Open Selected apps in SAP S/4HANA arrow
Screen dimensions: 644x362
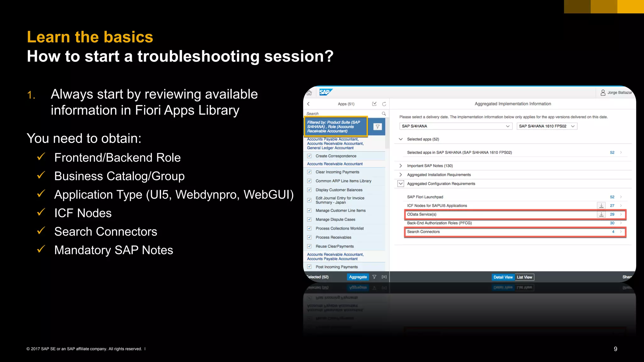[x=621, y=152]
